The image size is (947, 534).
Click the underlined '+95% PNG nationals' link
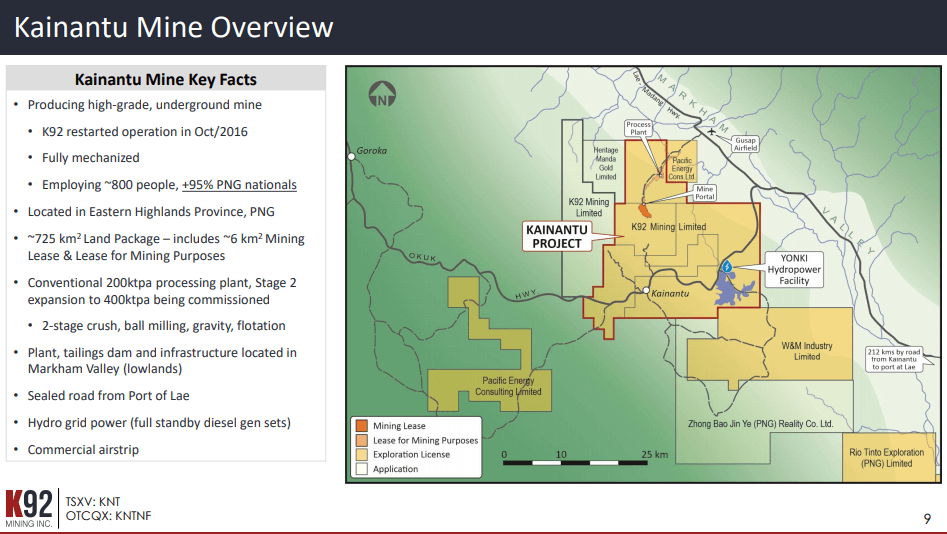239,185
